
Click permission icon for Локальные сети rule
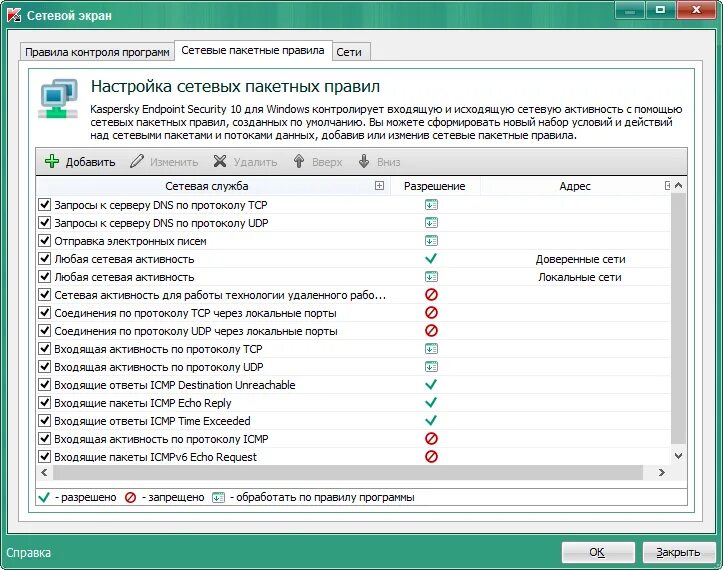pos(431,277)
